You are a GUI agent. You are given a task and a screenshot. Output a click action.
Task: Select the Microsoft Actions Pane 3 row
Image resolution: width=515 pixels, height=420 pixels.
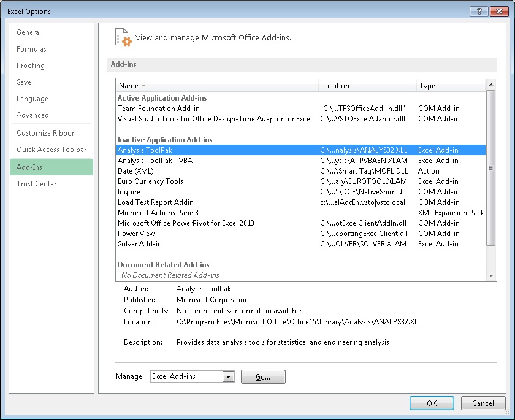[x=301, y=213]
